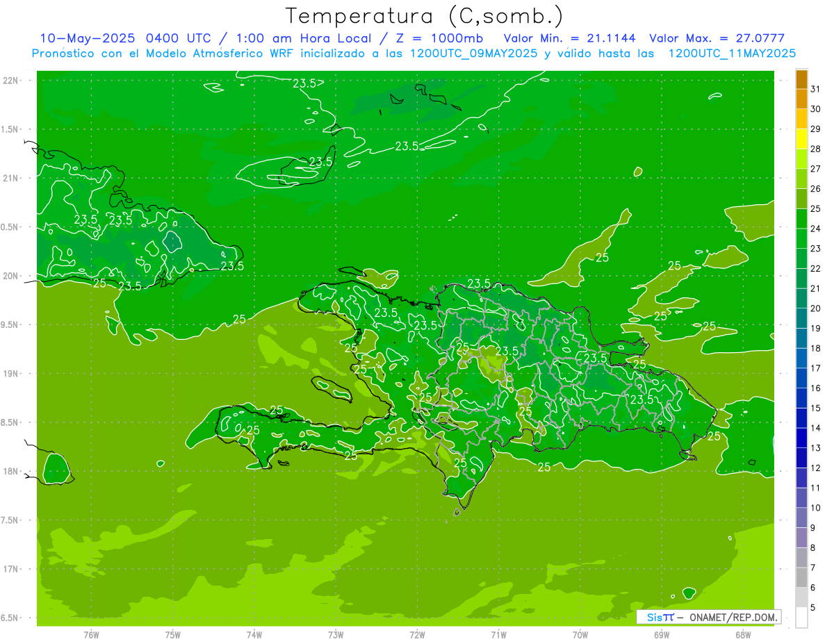Click the 71W longitude label
This screenshot has width=834, height=644.
(x=498, y=635)
